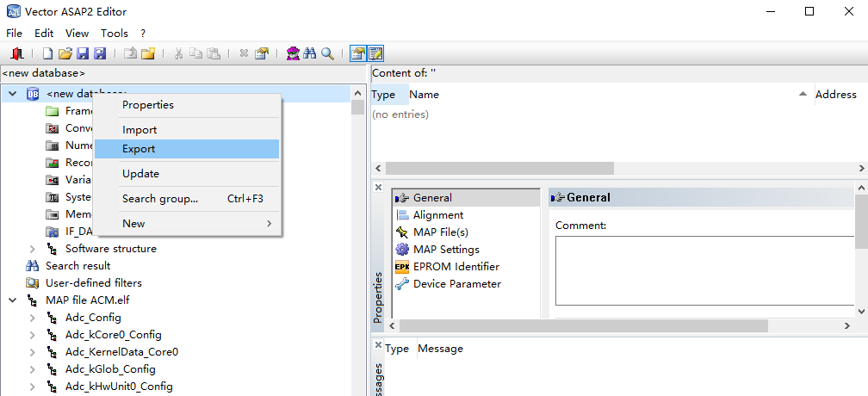868x396 pixels.
Task: Select the User-defined filters tree item
Action: pyautogui.click(x=94, y=283)
